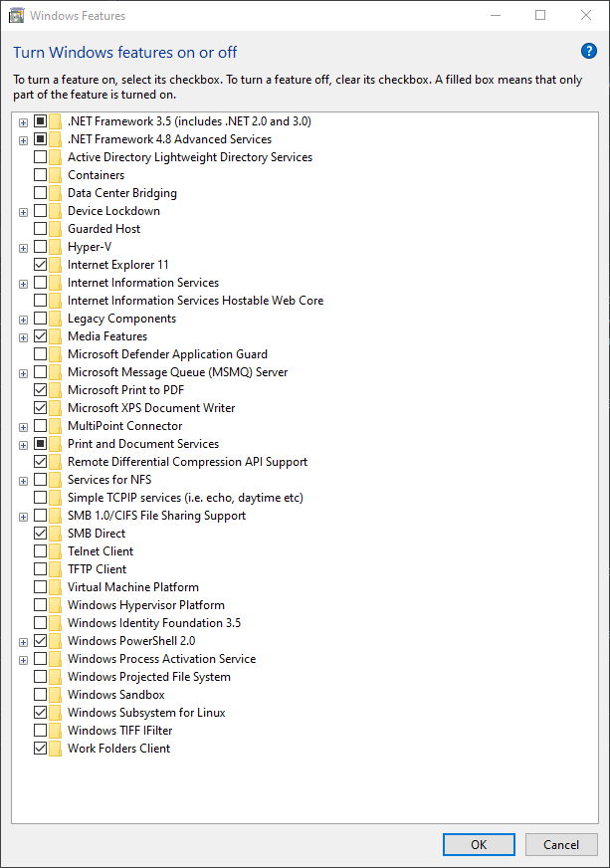Maximize the Windows Features window
The width and height of the screenshot is (610, 868).
(540, 15)
